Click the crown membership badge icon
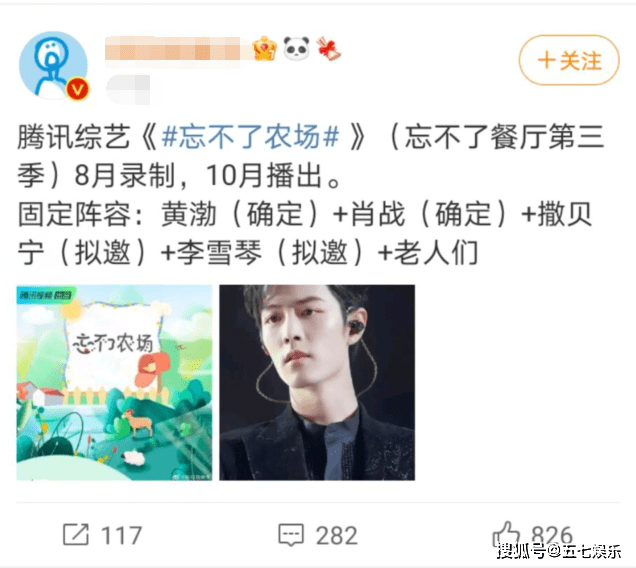This screenshot has height=568, width=636. [x=264, y=49]
